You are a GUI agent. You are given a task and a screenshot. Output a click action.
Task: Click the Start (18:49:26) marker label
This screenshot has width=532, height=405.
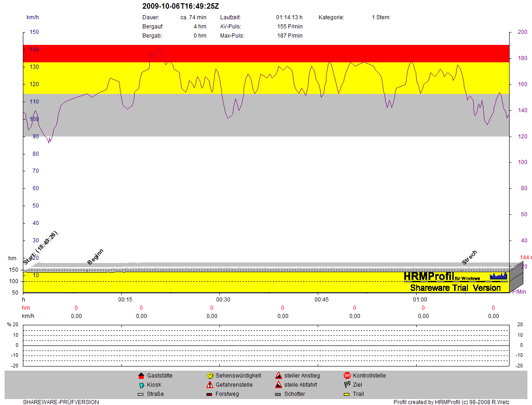(40, 248)
